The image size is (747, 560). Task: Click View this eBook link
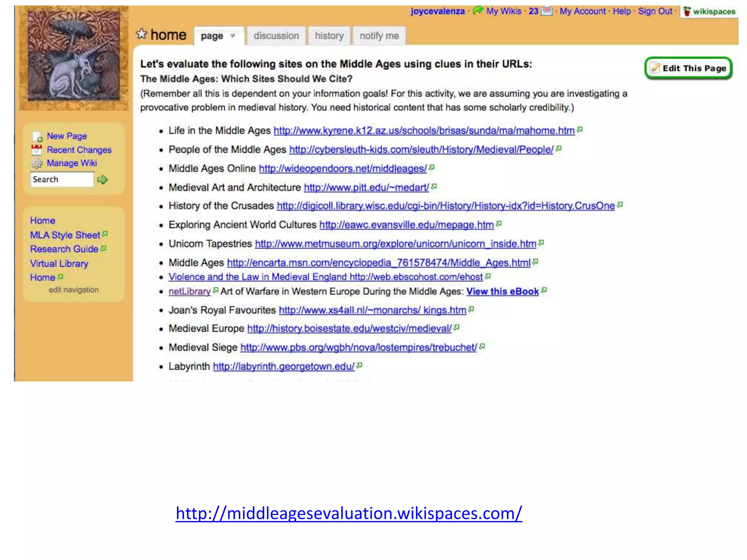503,291
